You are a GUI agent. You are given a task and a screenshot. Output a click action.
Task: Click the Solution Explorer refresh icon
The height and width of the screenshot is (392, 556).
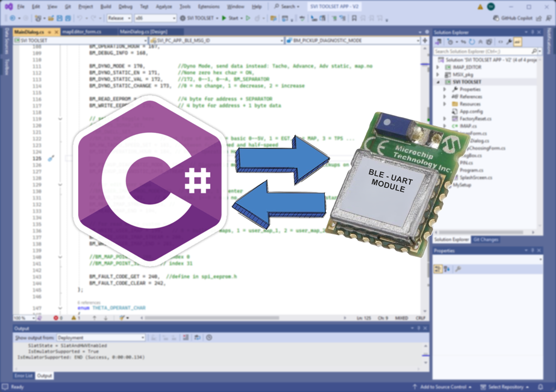[472, 42]
